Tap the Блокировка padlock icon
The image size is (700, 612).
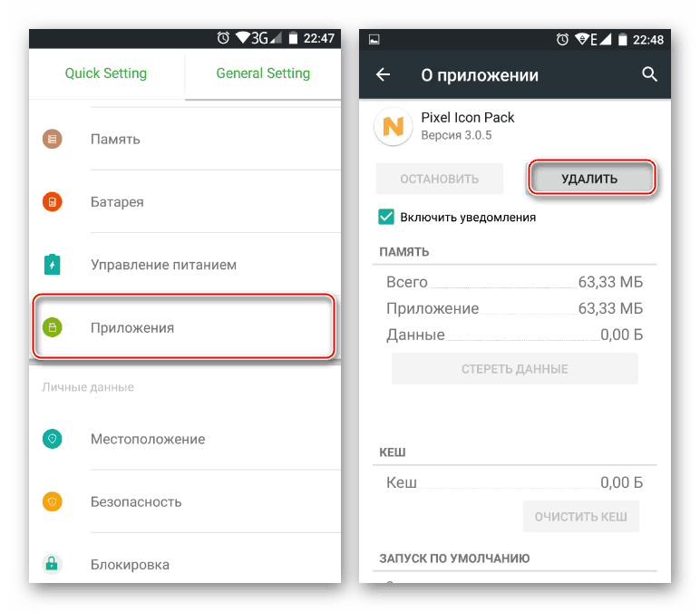click(x=53, y=564)
